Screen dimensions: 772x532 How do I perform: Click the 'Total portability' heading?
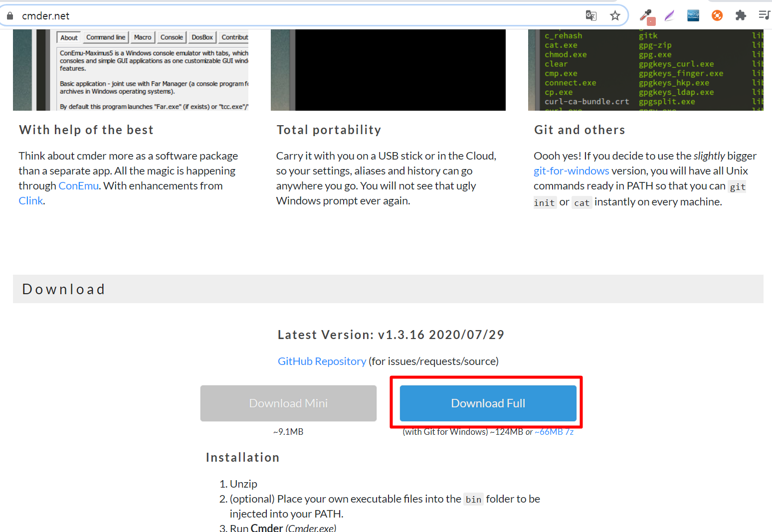click(x=329, y=130)
